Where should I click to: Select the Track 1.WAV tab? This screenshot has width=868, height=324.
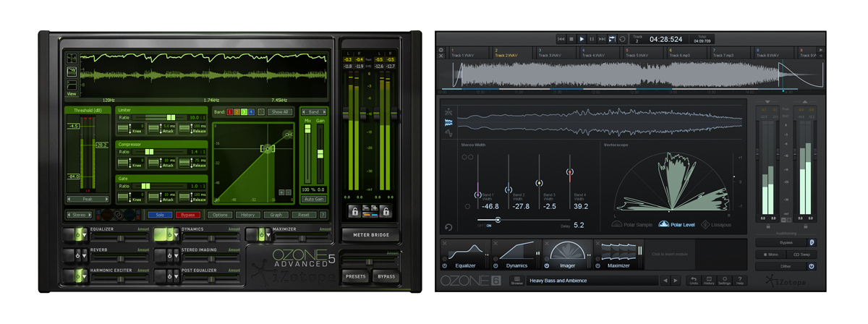click(x=469, y=53)
